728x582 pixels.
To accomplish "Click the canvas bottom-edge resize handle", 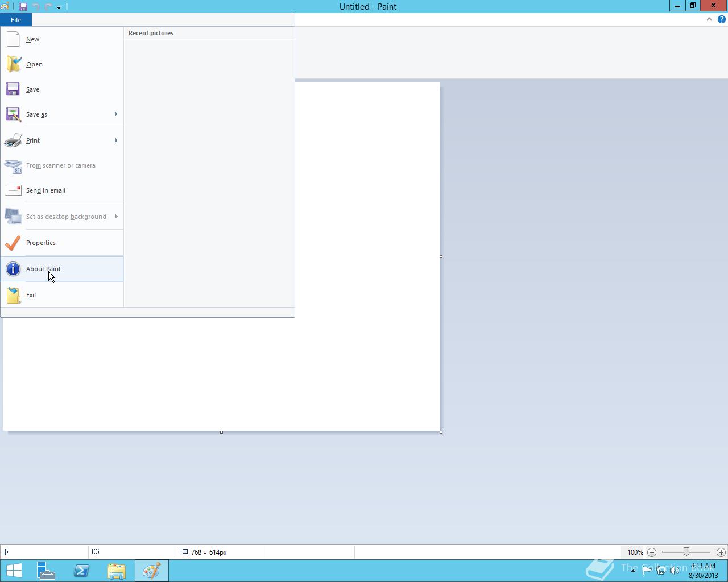I will click(221, 432).
